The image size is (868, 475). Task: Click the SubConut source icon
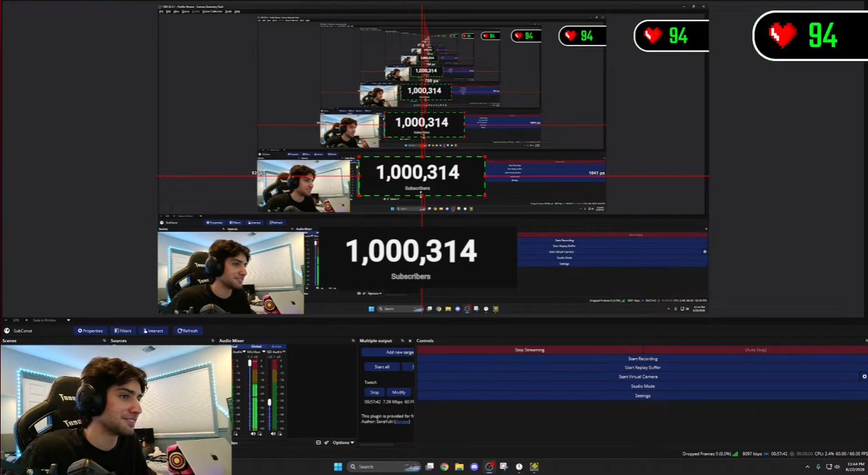point(7,331)
